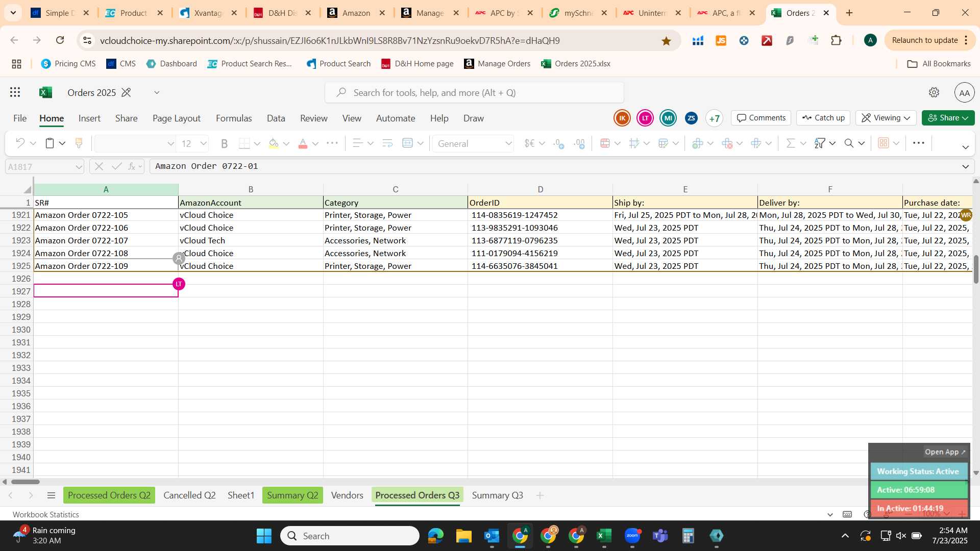Click the Find magnifier icon in ribbon

click(849, 143)
